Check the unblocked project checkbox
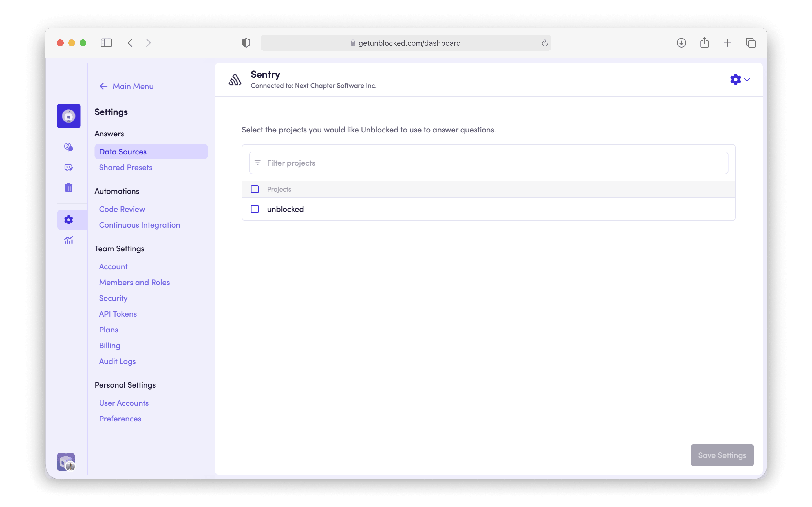This screenshot has height=507, width=812. pos(255,208)
